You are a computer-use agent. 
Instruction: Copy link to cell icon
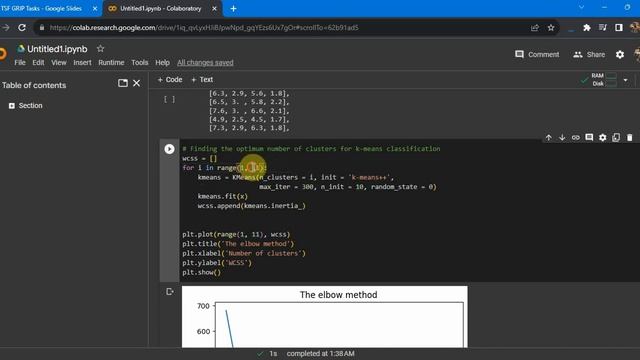pyautogui.click(x=576, y=138)
